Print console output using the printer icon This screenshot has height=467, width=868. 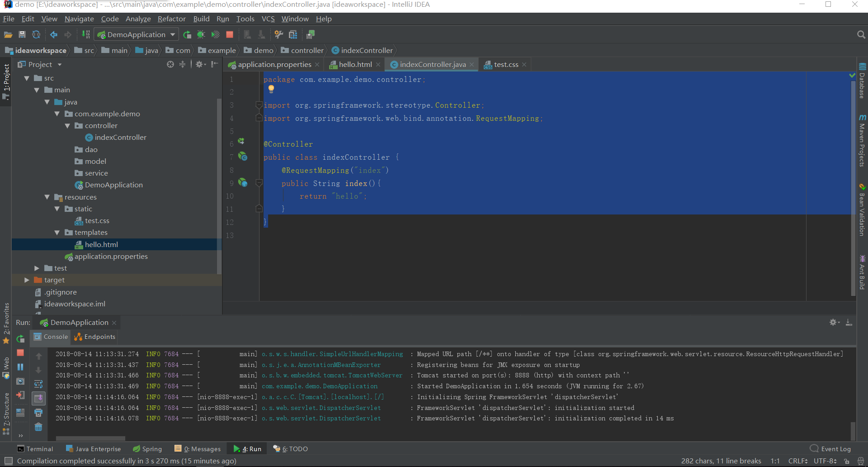38,413
